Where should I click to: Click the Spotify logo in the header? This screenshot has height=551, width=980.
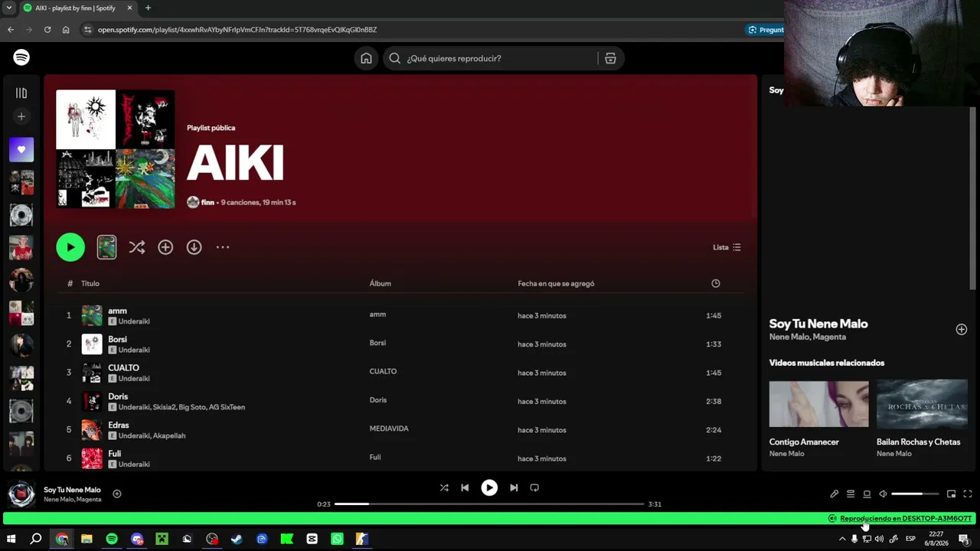pos(21,57)
